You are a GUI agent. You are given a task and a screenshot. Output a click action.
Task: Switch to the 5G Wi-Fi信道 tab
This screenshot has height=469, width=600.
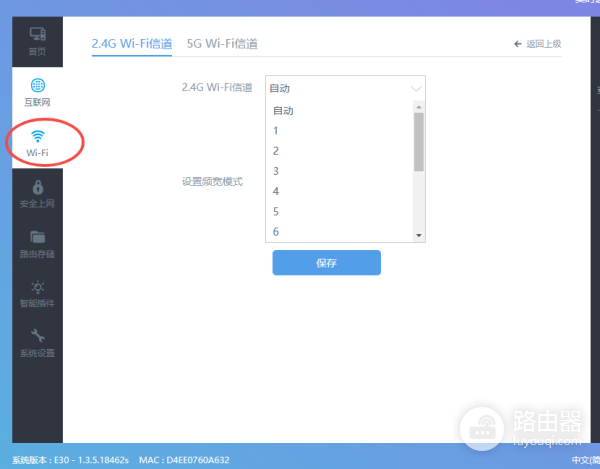[x=222, y=44]
